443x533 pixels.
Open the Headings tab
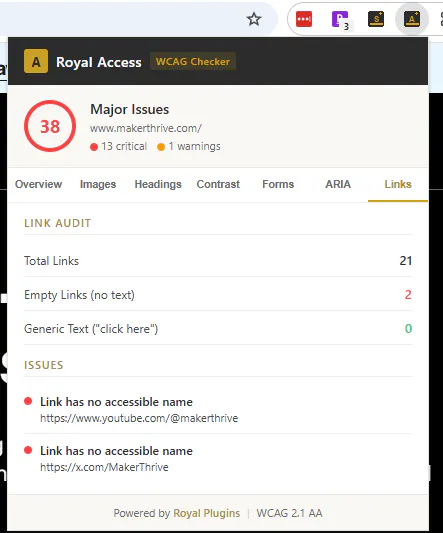pyautogui.click(x=158, y=184)
